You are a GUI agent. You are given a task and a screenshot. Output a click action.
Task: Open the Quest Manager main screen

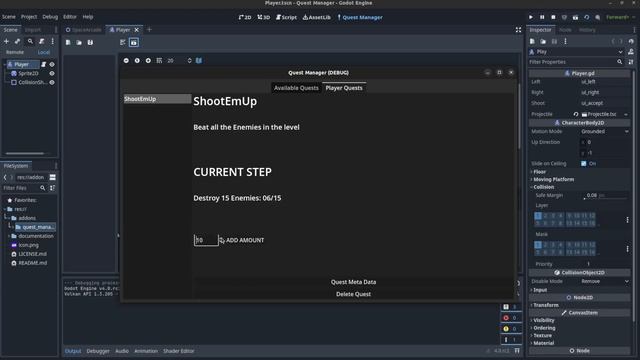click(360, 17)
